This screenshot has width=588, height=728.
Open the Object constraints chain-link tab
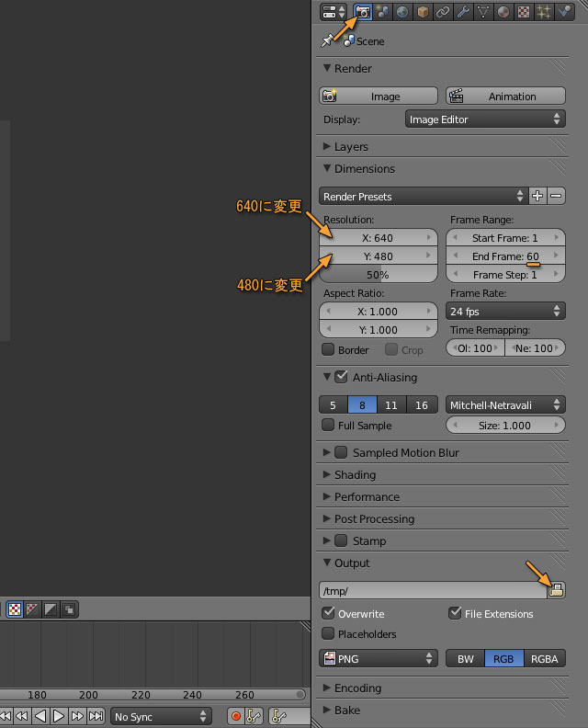443,12
